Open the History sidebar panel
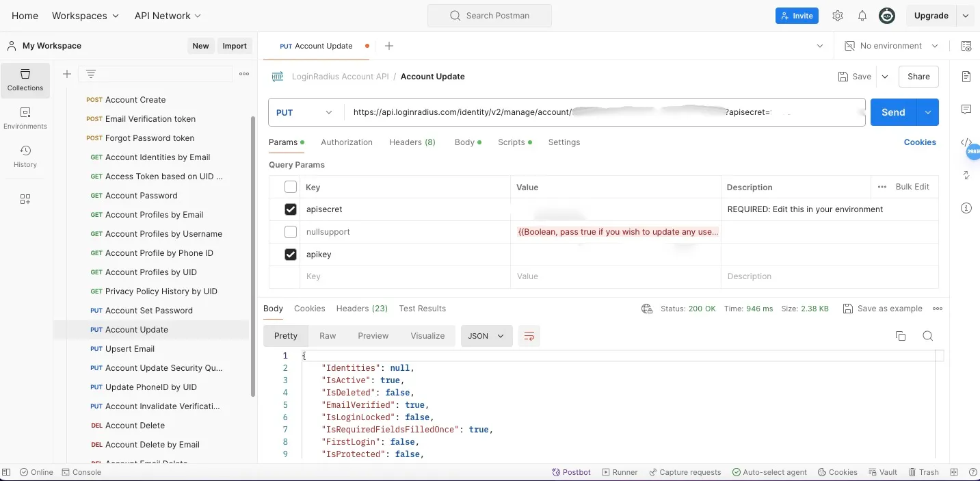This screenshot has width=980, height=481. [x=25, y=157]
